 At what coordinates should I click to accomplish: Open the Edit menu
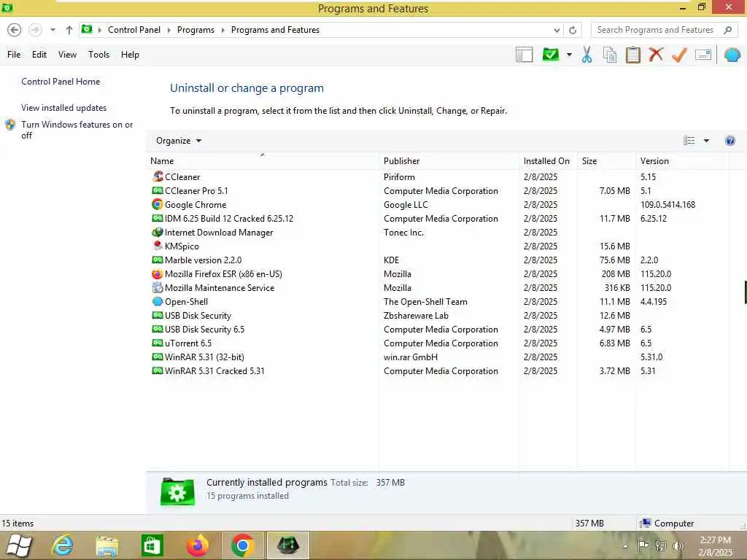pyautogui.click(x=39, y=55)
